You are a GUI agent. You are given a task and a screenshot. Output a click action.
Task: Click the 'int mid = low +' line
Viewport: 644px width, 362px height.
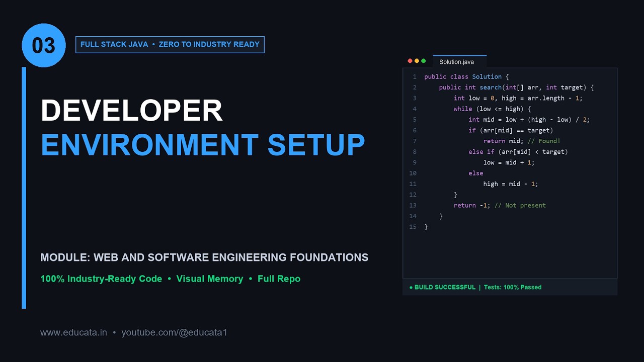coord(529,120)
